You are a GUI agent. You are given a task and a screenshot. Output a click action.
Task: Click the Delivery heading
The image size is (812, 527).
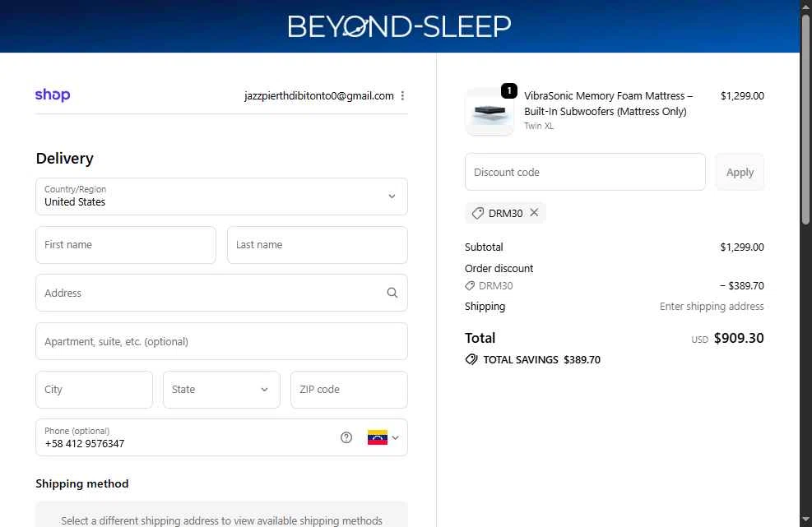65,159
